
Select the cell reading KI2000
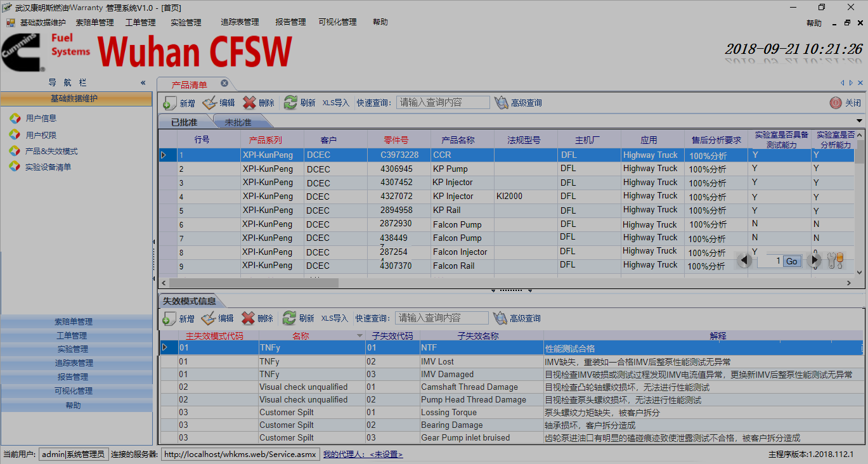[x=526, y=197]
